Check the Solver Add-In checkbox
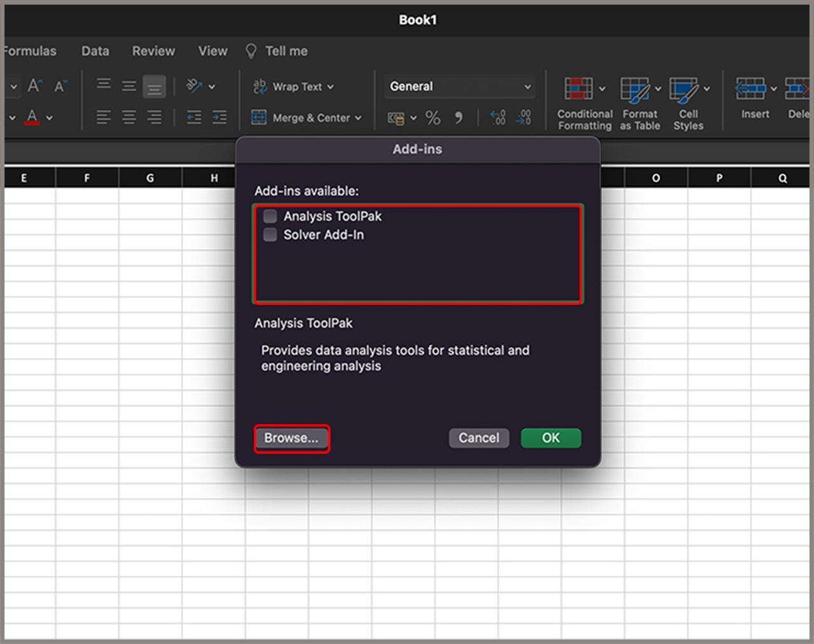This screenshot has width=814, height=644. [270, 235]
